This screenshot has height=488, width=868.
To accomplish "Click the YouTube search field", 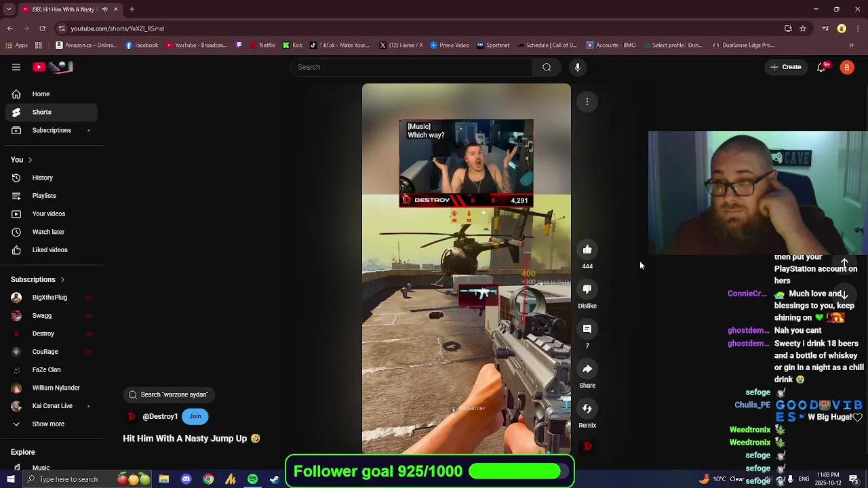I will pyautogui.click(x=412, y=67).
